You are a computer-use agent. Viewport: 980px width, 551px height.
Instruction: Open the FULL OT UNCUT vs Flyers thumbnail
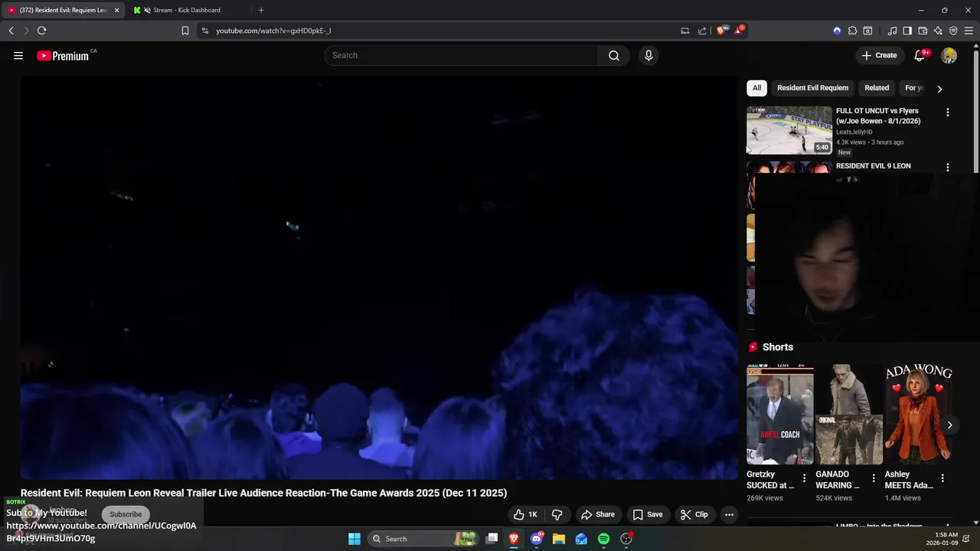[789, 130]
